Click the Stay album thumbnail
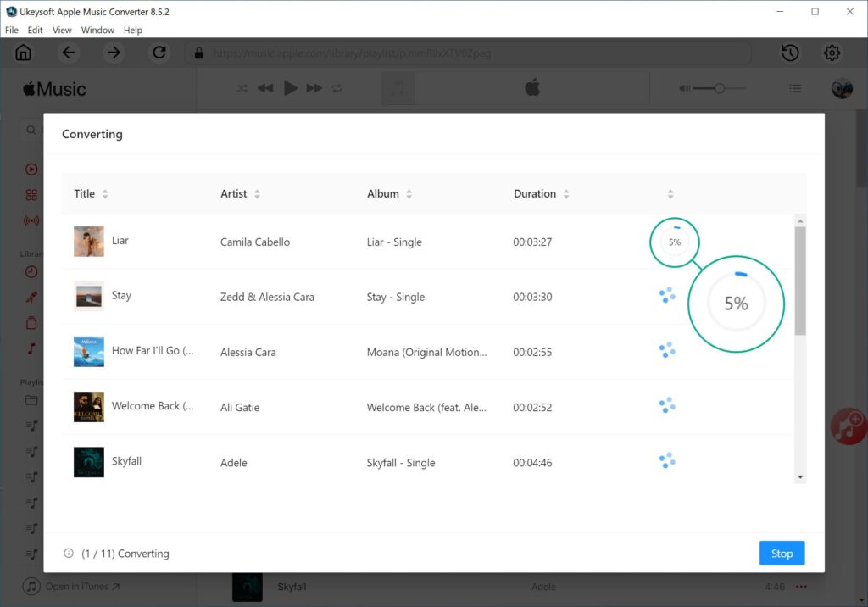Viewport: 868px width, 607px height. point(88,297)
